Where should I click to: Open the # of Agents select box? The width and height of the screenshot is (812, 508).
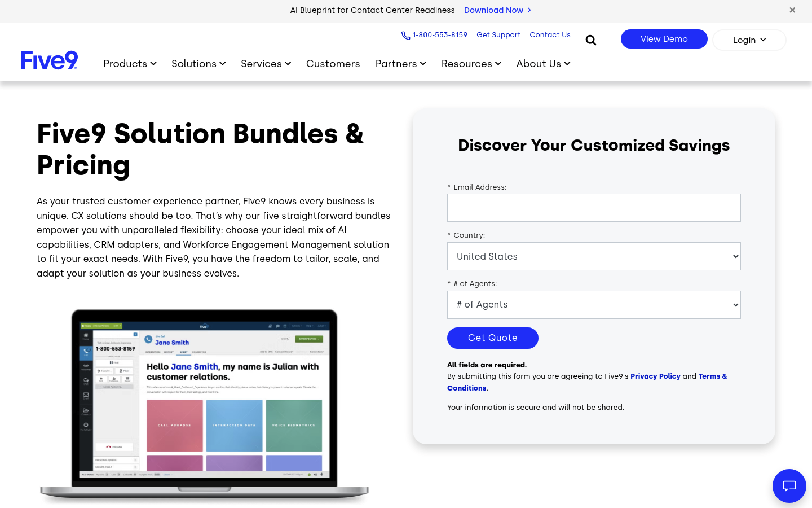coord(594,305)
